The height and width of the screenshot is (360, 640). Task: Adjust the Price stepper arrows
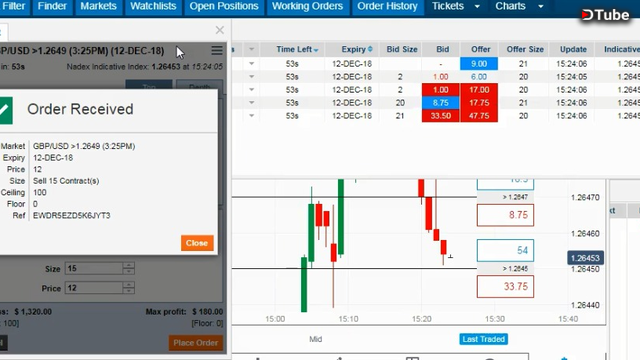tap(129, 288)
